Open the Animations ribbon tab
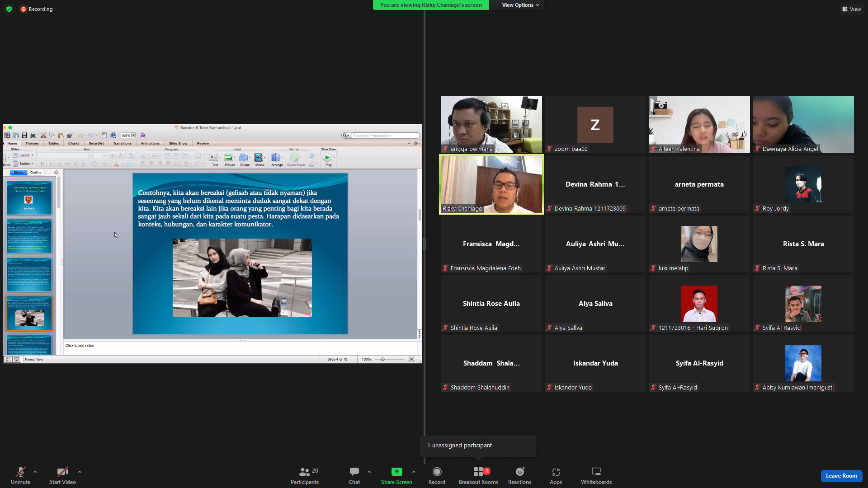Image resolution: width=868 pixels, height=488 pixels. click(x=150, y=144)
